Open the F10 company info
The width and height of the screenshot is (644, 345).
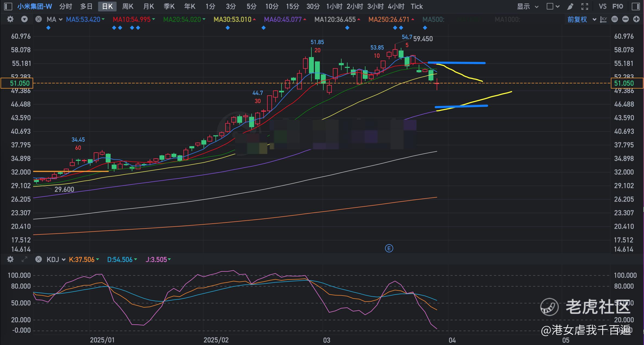pos(618,7)
